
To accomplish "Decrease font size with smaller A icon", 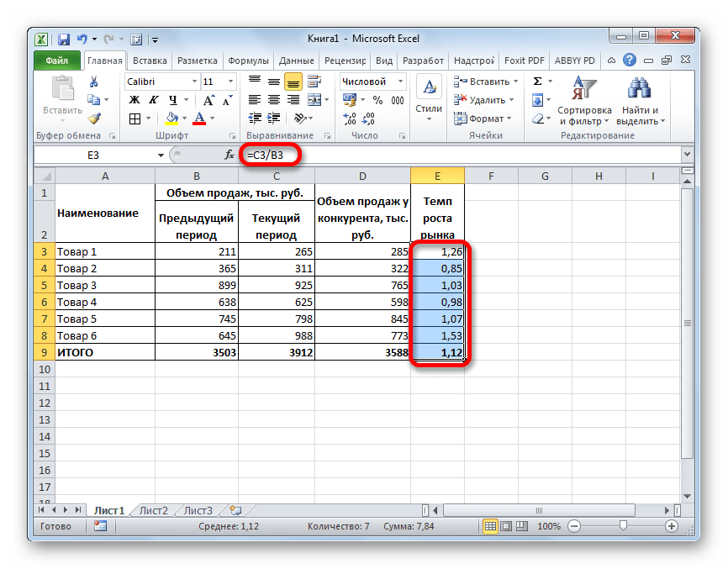I will (x=227, y=100).
